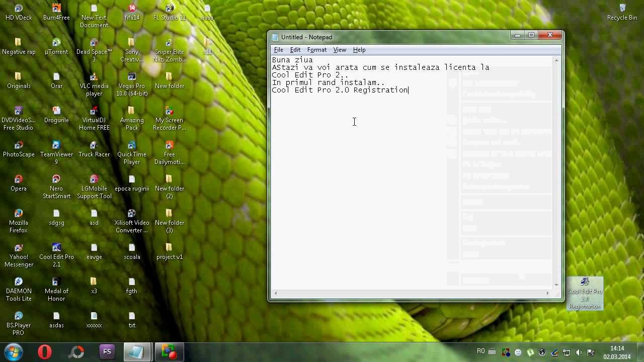644x362 pixels.
Task: Select the Dead Space 3 desktop icon
Action: coord(94,50)
